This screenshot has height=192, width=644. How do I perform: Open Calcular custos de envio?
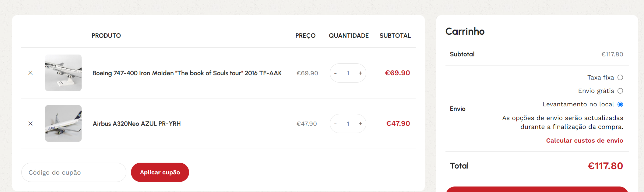tap(585, 140)
